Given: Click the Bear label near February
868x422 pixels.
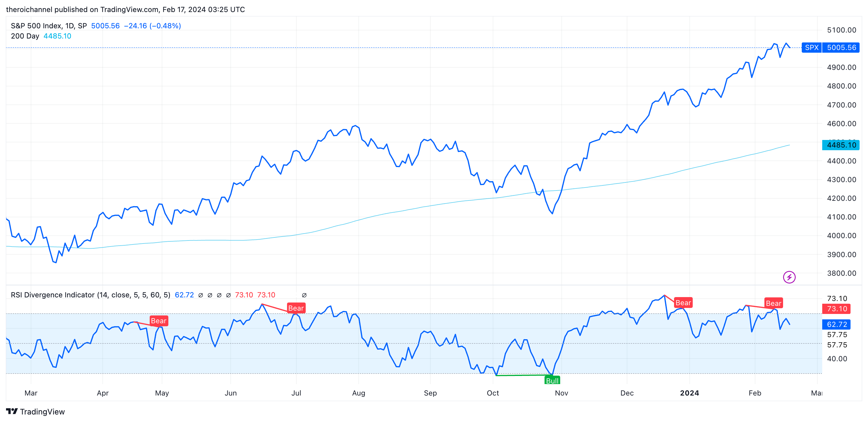Looking at the screenshot, I should click(773, 303).
